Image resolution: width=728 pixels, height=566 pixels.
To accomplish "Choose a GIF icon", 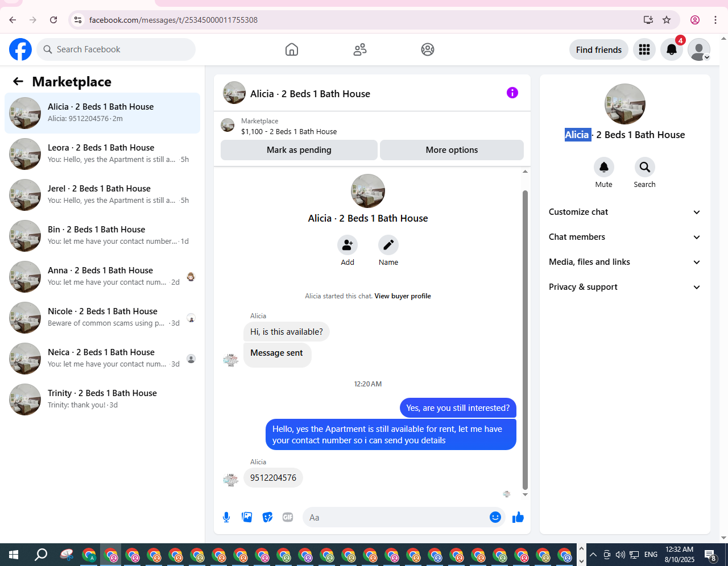I will click(x=288, y=517).
